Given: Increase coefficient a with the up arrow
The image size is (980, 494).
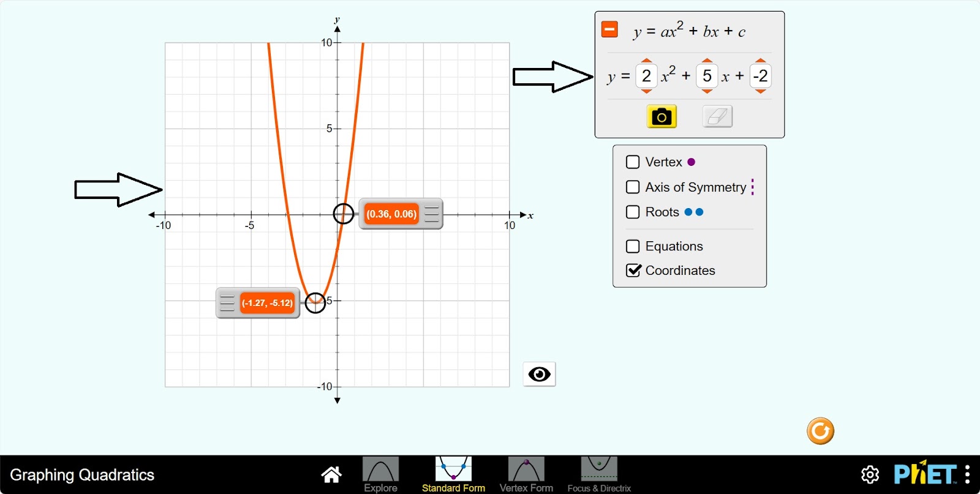Looking at the screenshot, I should tap(646, 61).
